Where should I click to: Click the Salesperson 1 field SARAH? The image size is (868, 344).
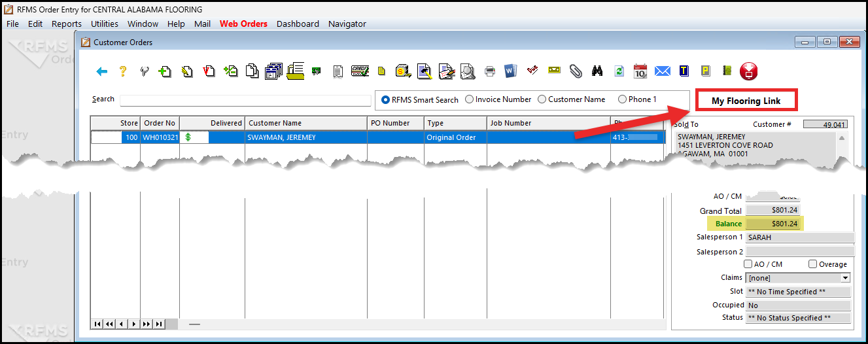800,237
